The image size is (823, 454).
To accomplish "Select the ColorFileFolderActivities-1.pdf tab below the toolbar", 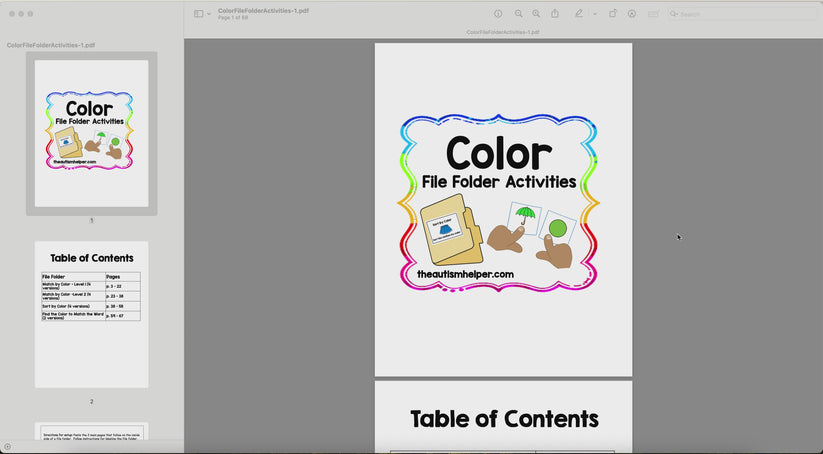I will tap(503, 32).
